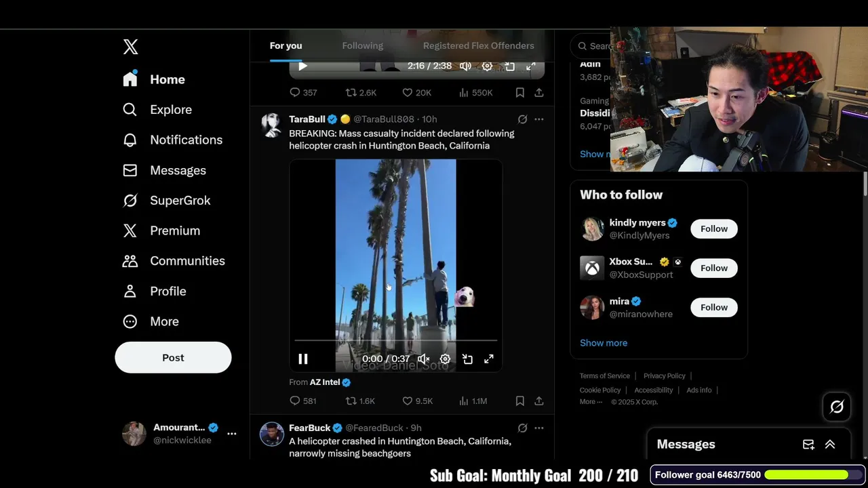
Task: View TaraBull post 1.1M views analytics
Action: click(473, 401)
